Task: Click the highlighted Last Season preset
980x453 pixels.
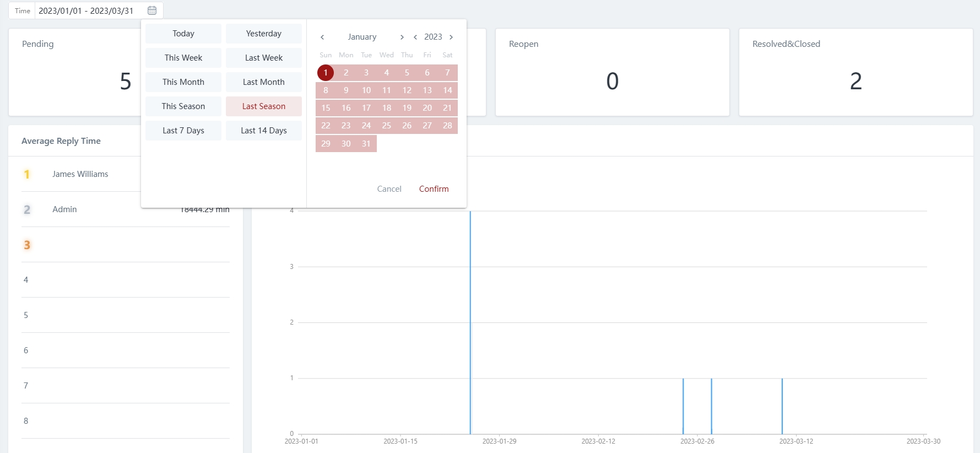Action: click(x=263, y=106)
